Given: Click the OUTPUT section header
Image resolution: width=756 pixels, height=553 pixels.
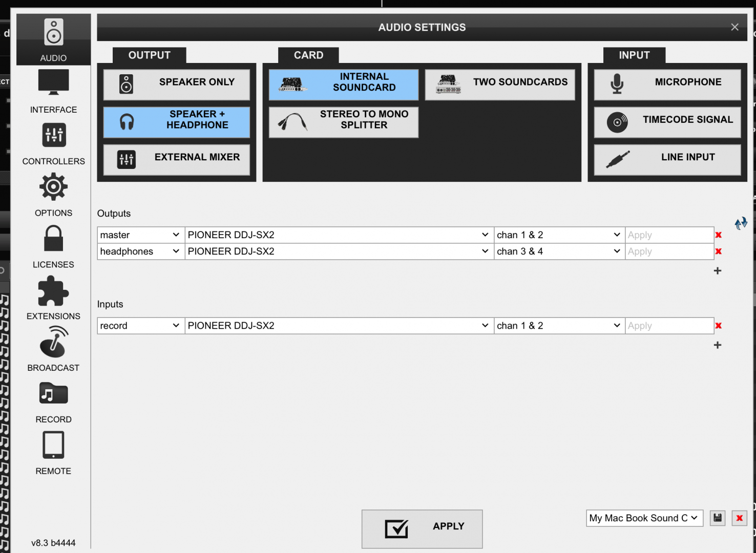Looking at the screenshot, I should (x=149, y=55).
